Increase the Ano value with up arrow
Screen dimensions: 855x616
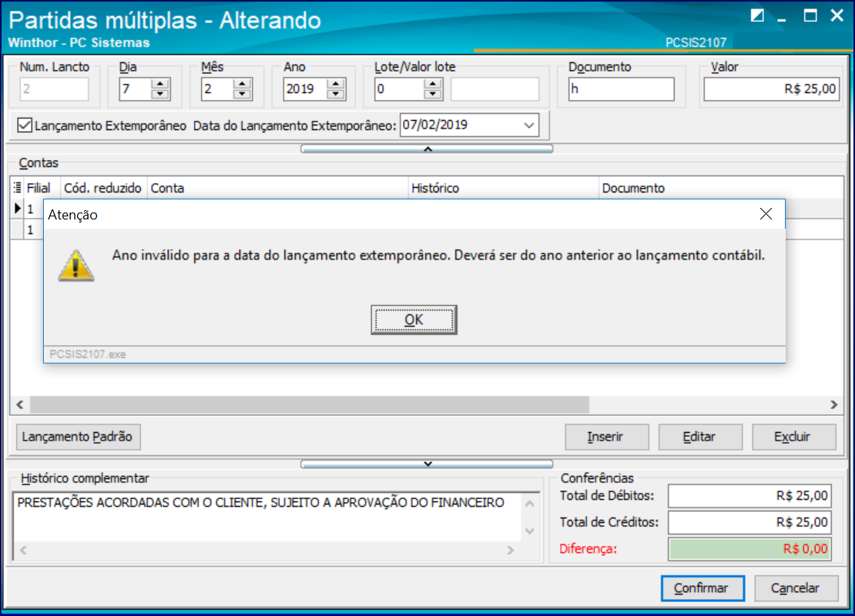tap(336, 84)
